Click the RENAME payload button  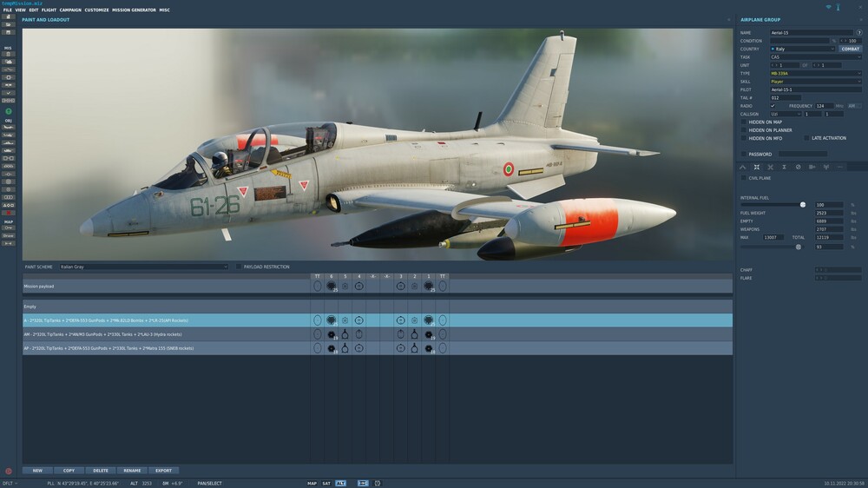[x=132, y=471]
